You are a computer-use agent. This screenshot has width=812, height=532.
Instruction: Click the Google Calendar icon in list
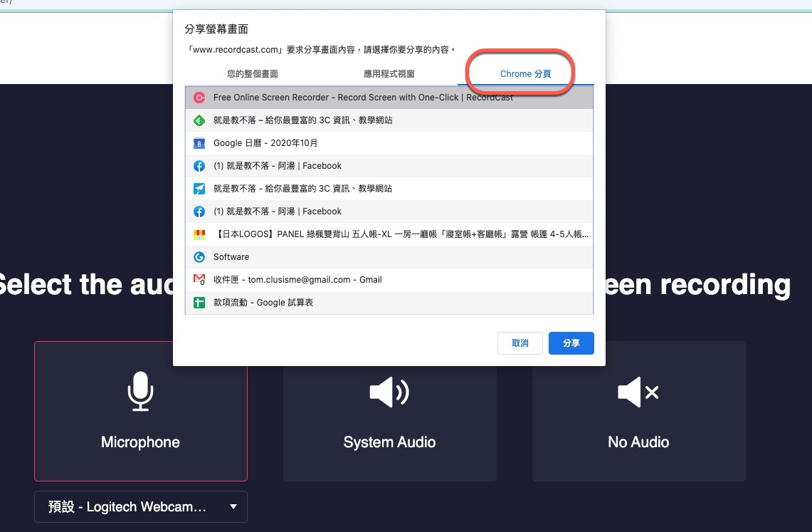pos(199,143)
